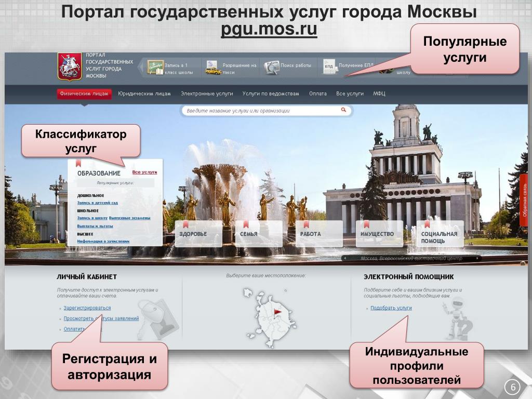
Task: Expand the Семья category tile
Action: pyautogui.click(x=258, y=234)
